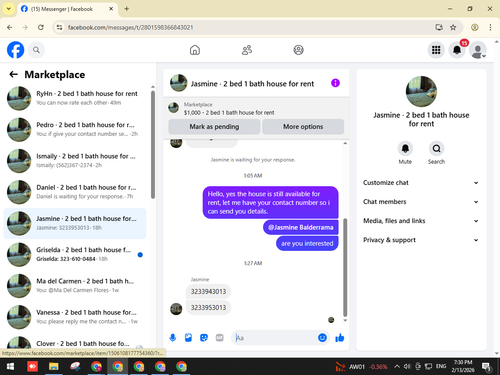View site information icon in address bar
500x375 pixels.
tap(59, 27)
